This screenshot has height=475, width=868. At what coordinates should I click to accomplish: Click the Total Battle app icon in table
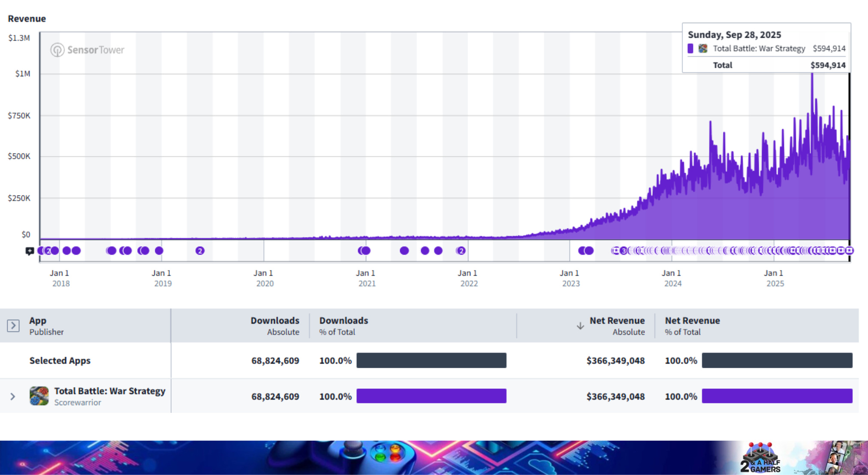click(39, 396)
